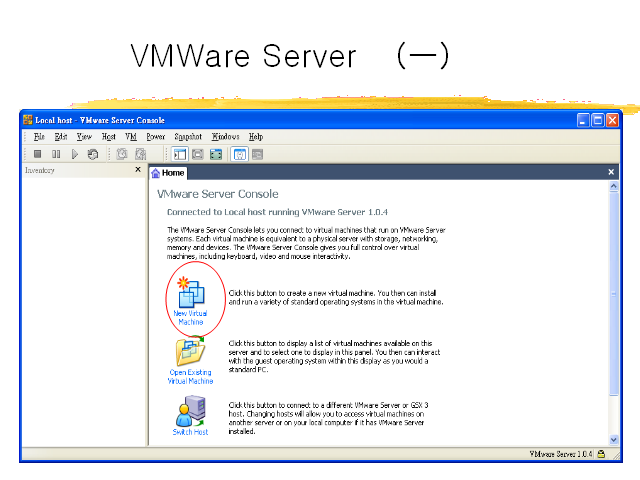The image size is (640, 480).
Task: Click the VMware Server Console heading
Action: click(x=218, y=194)
